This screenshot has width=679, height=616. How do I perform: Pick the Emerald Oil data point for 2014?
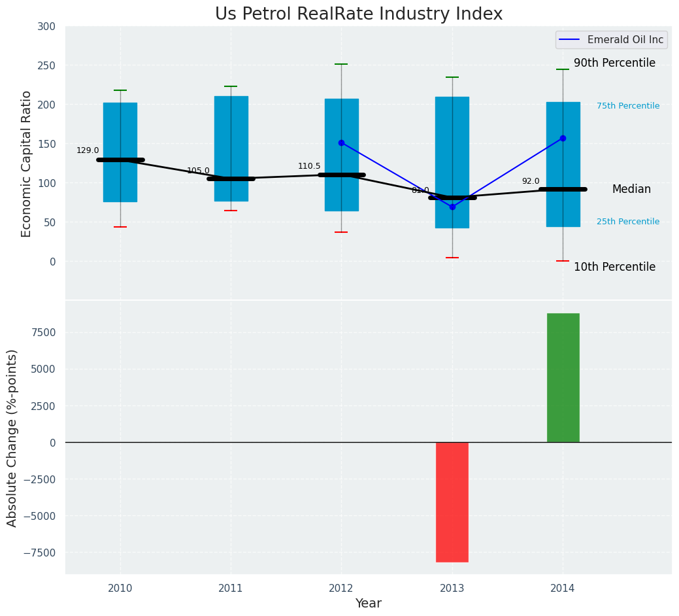[563, 138]
